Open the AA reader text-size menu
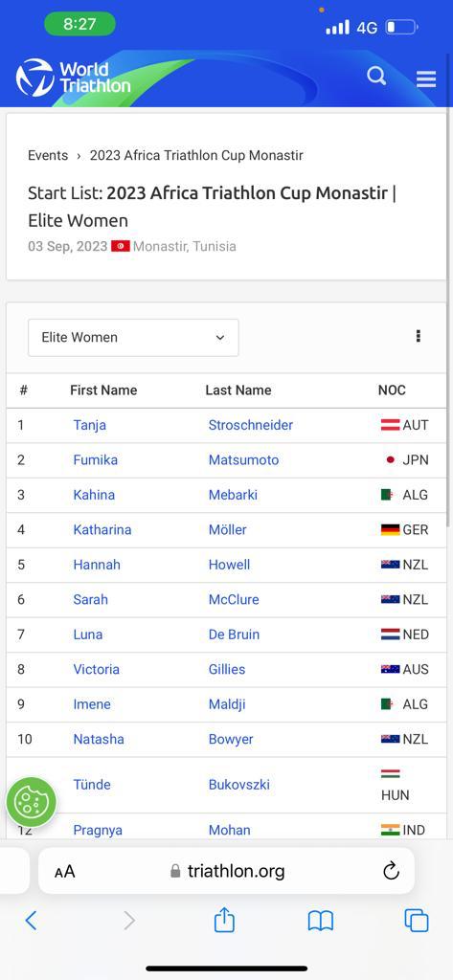Screen dimensions: 453x980 point(64,871)
